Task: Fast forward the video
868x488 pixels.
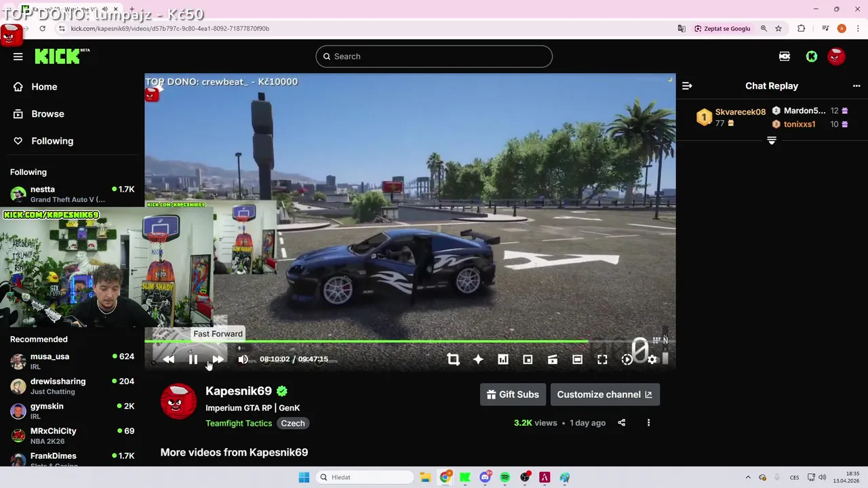Action: [x=218, y=359]
